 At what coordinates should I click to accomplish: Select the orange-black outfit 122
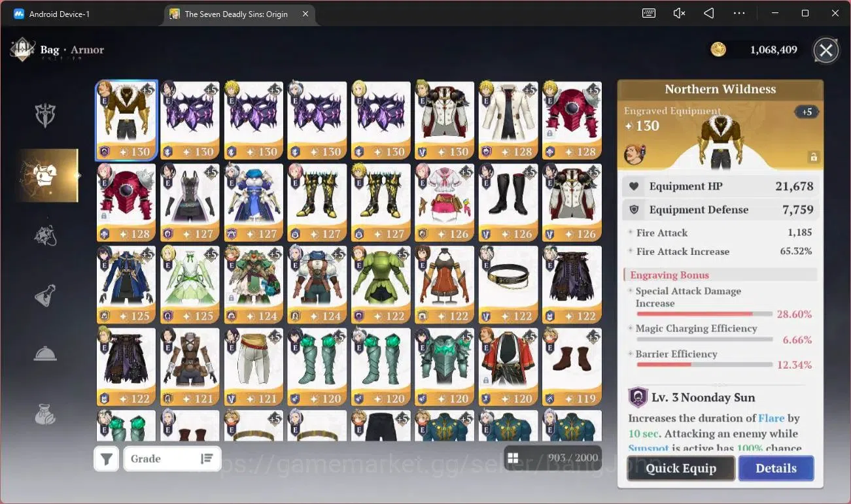[444, 285]
